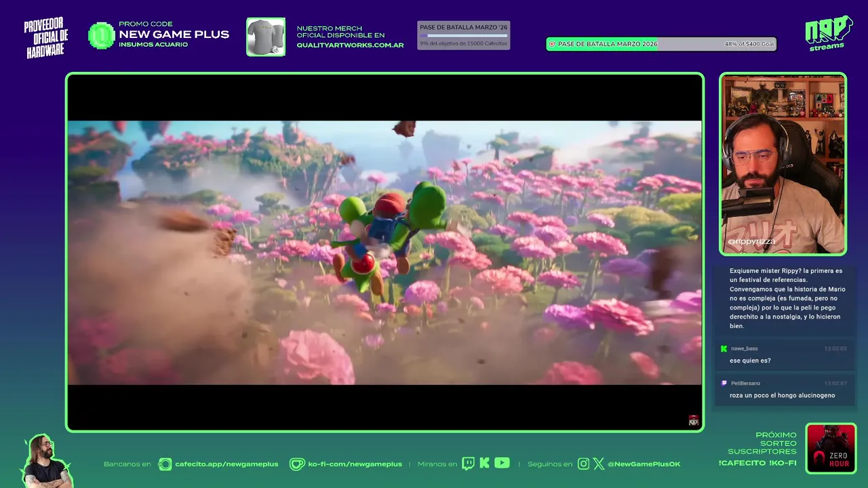Open the Zero Hour giveaway thumbnail
This screenshot has height=488, width=868.
pos(831,449)
